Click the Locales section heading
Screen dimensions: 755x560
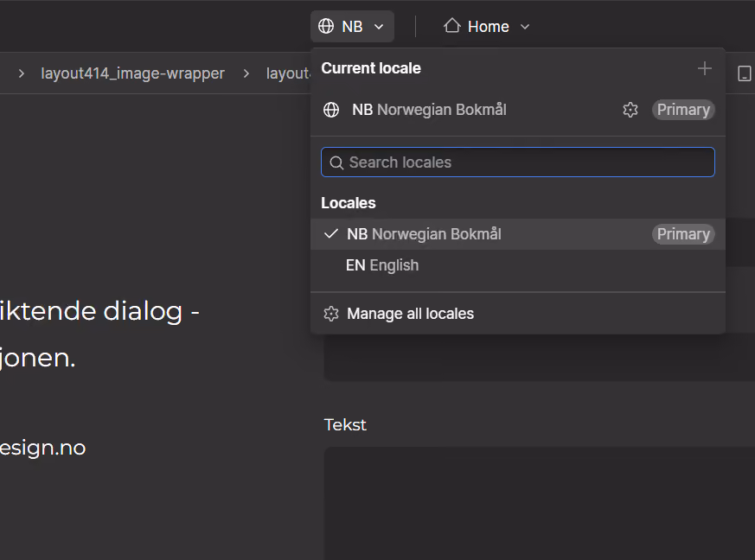(x=349, y=203)
